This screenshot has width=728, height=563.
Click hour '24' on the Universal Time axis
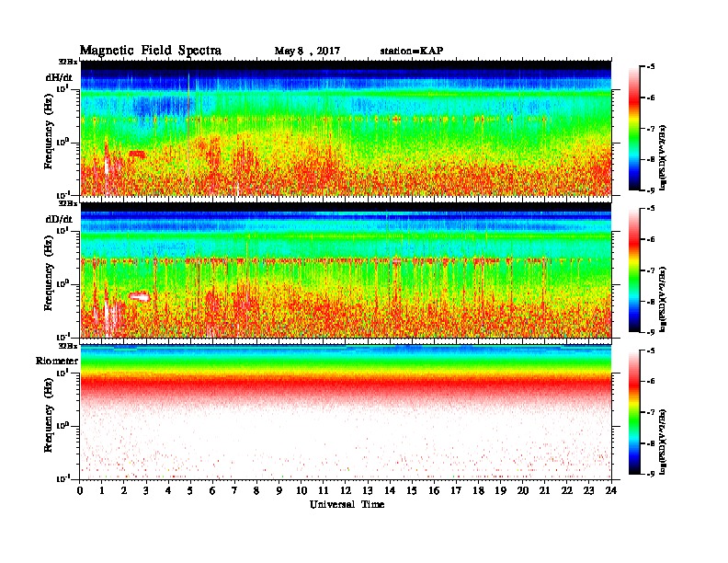pyautogui.click(x=611, y=490)
